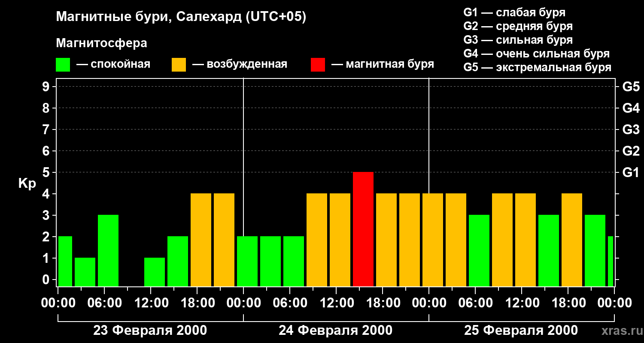Select the narrow green bar at chart's right end

[x=611, y=261]
